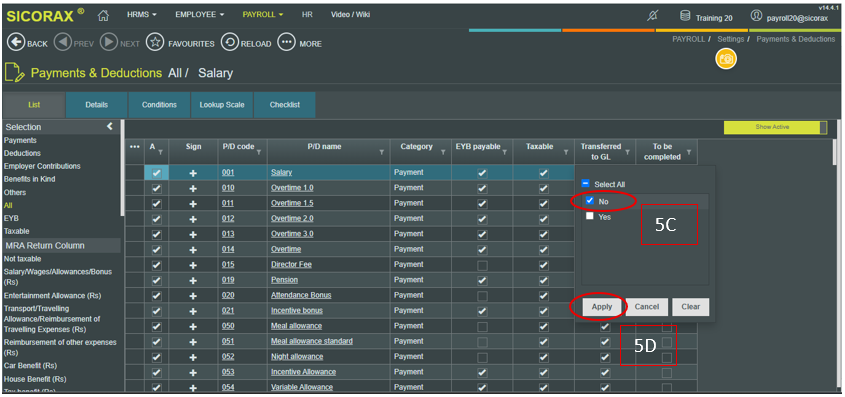
Task: Open filter icon on Taxable column
Action: click(566, 153)
